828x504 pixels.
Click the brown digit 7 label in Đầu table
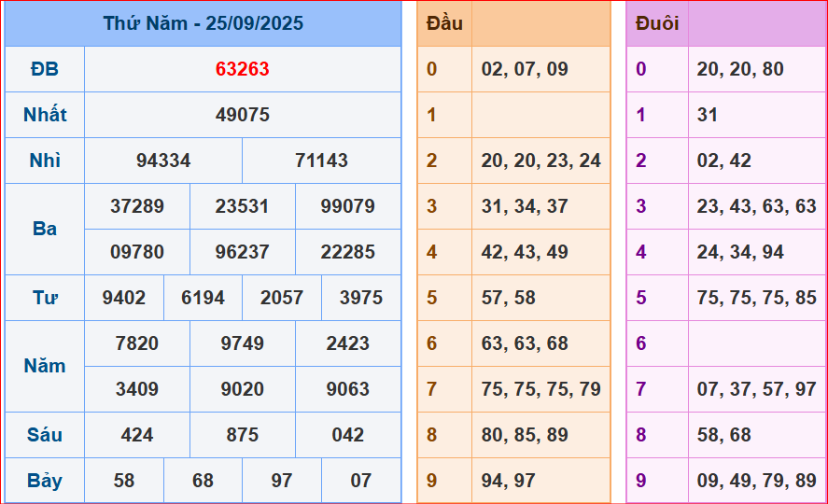(x=431, y=389)
